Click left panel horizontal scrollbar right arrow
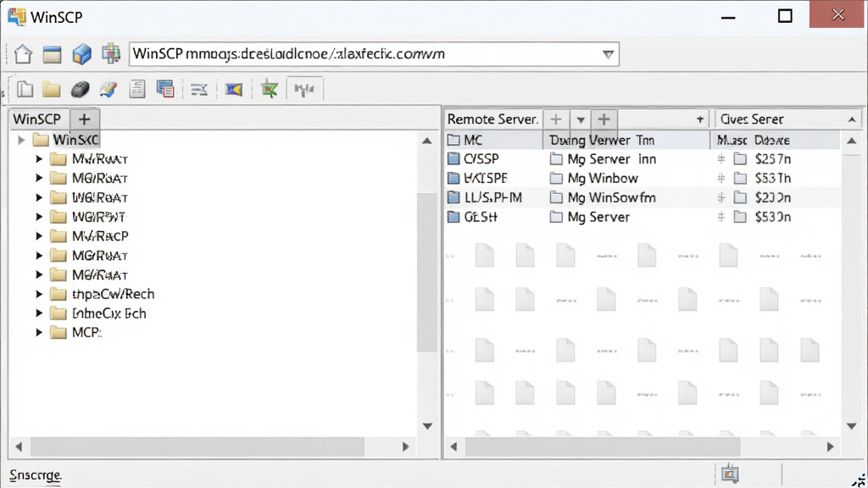Viewport: 868px width, 488px height. pyautogui.click(x=406, y=446)
